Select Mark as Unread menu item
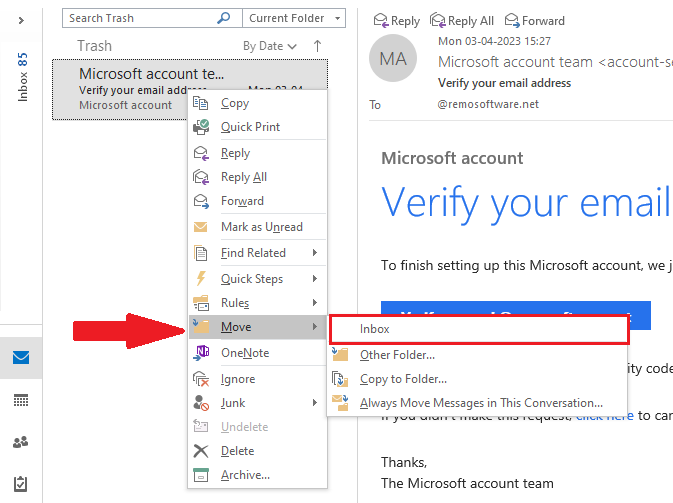This screenshot has width=673, height=503. (258, 227)
